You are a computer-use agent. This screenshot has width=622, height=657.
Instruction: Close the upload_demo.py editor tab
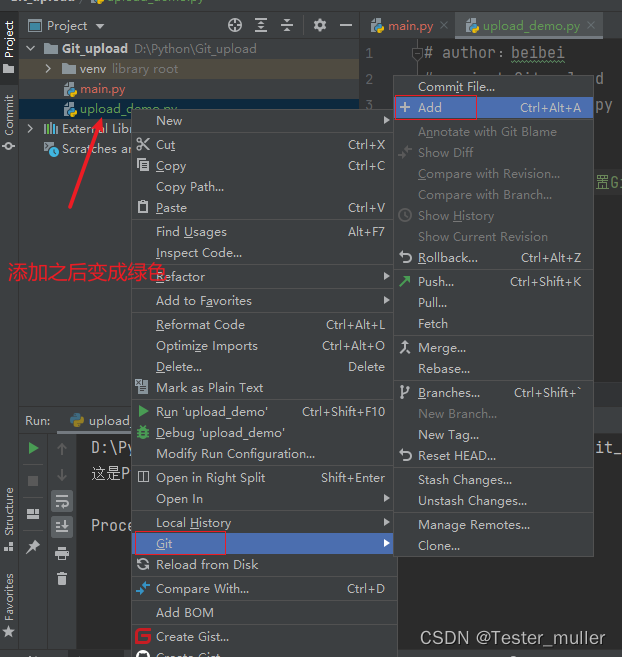(591, 26)
